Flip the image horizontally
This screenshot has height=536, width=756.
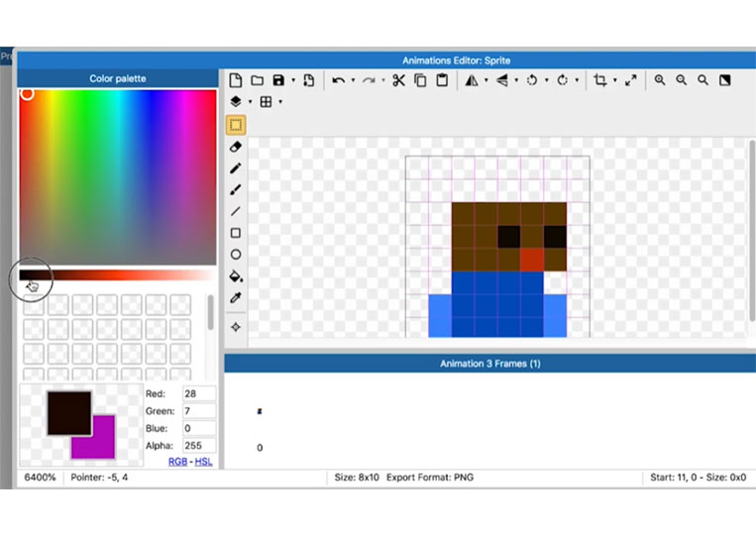[x=472, y=80]
